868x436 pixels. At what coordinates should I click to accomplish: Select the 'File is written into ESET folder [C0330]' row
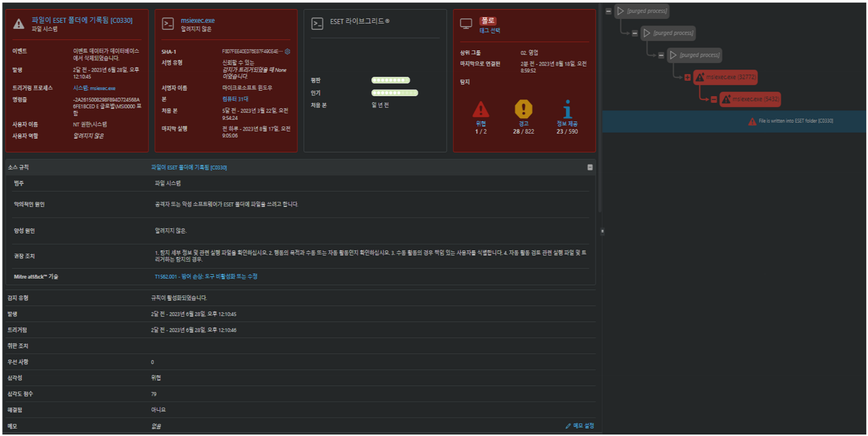[x=734, y=121]
